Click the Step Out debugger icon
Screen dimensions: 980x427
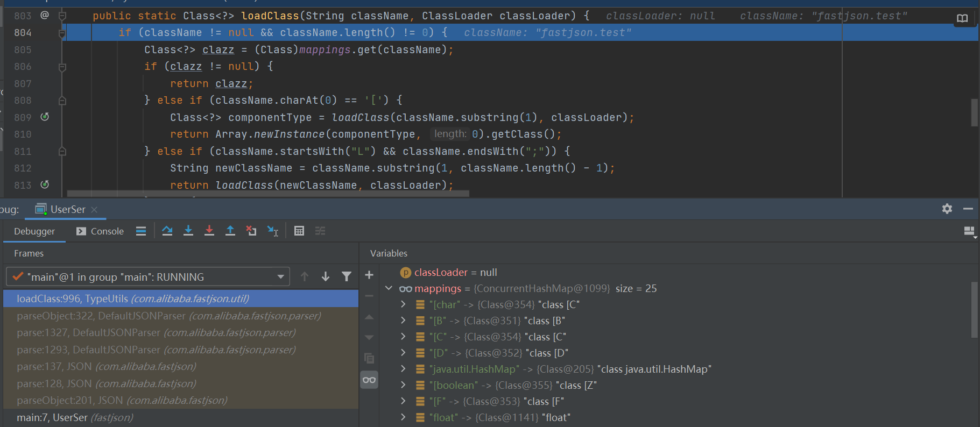230,231
